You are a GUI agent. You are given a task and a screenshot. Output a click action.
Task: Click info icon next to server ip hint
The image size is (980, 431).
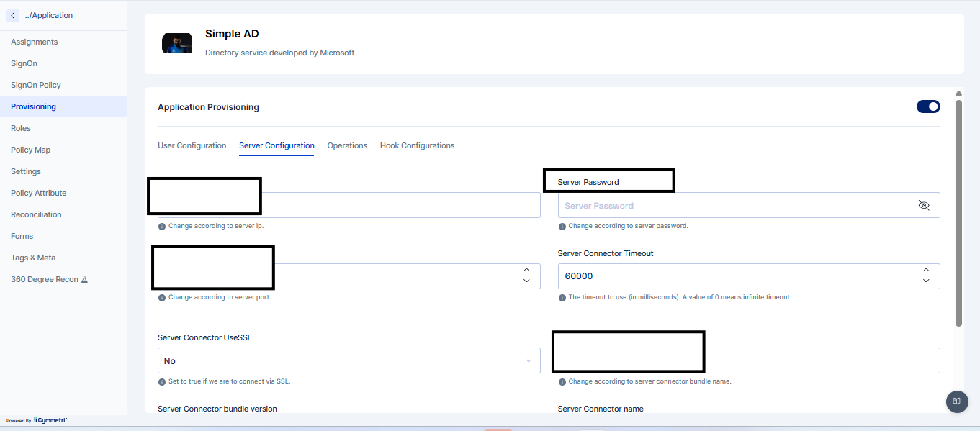(162, 226)
